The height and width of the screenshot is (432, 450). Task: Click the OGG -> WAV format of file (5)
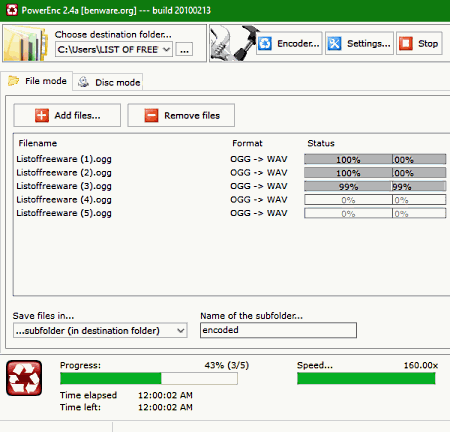click(x=259, y=213)
